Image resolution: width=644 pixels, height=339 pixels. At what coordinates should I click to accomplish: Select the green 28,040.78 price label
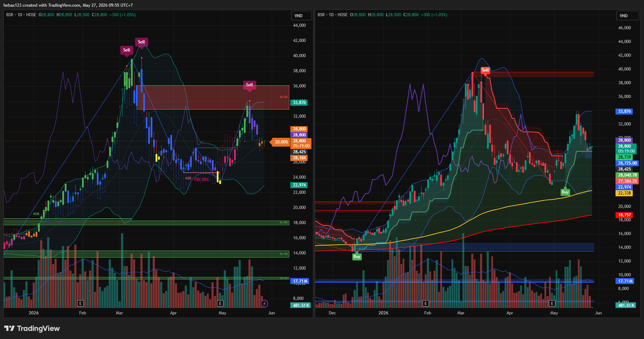pos(627,175)
